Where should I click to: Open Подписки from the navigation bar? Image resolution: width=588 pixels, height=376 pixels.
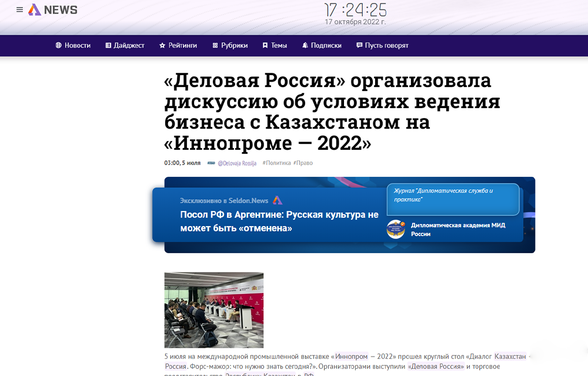[x=322, y=45]
